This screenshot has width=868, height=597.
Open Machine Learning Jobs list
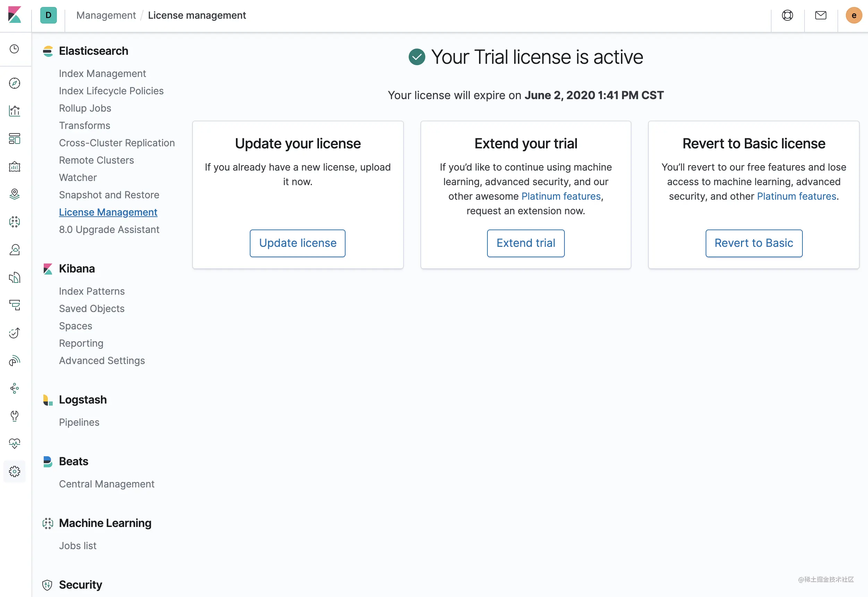point(78,546)
